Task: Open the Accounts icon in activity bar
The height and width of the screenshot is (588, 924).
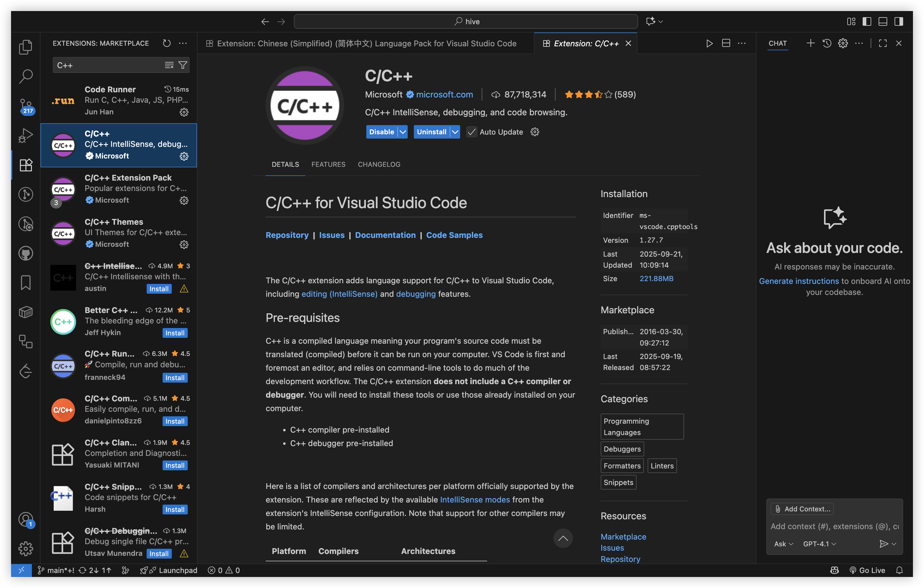Action: pos(25,519)
